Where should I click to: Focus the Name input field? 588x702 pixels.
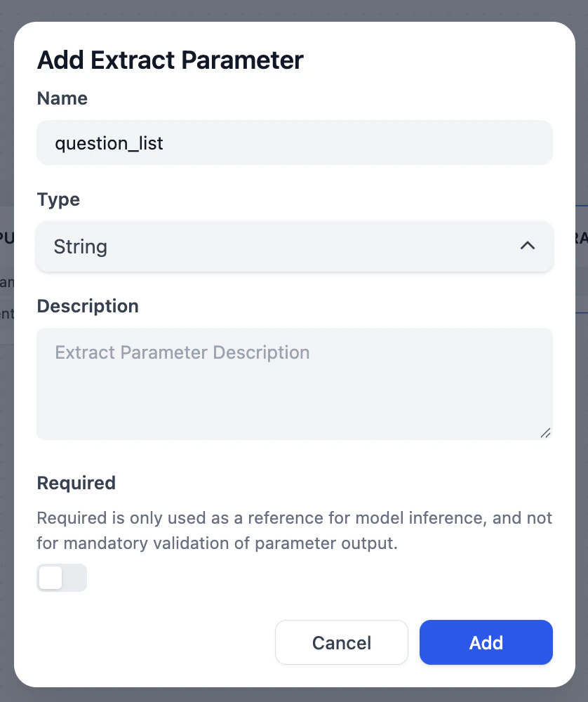(351, 143)
